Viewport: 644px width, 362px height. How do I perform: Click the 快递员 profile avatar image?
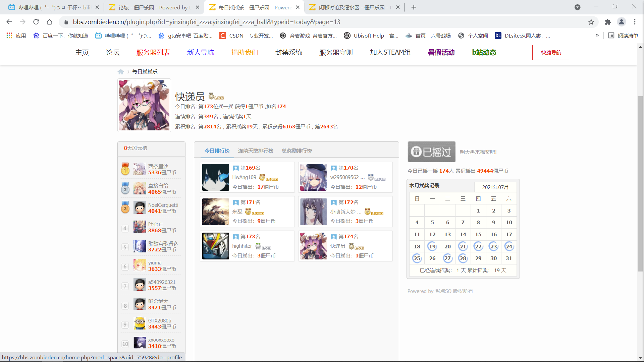click(144, 105)
